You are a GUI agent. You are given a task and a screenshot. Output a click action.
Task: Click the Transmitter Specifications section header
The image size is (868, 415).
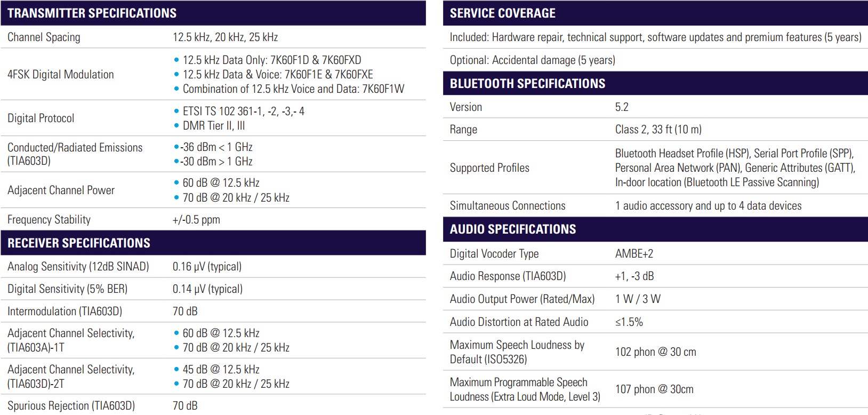click(92, 13)
